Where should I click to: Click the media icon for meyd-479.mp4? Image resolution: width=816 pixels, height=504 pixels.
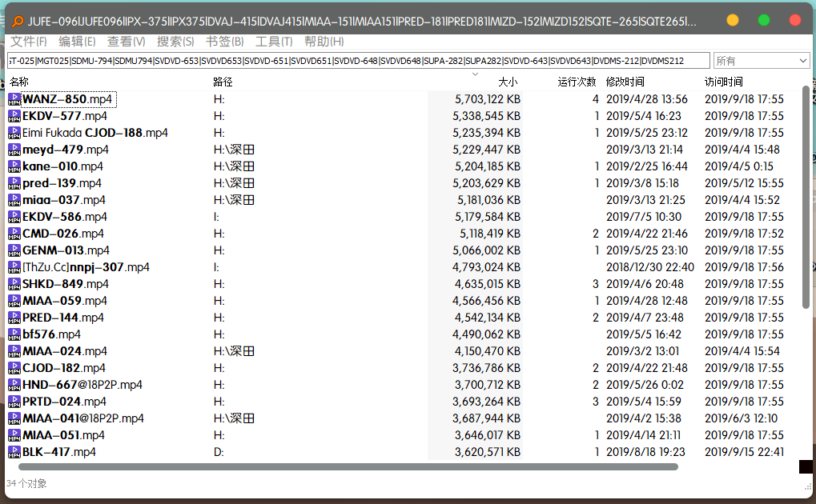click(14, 149)
